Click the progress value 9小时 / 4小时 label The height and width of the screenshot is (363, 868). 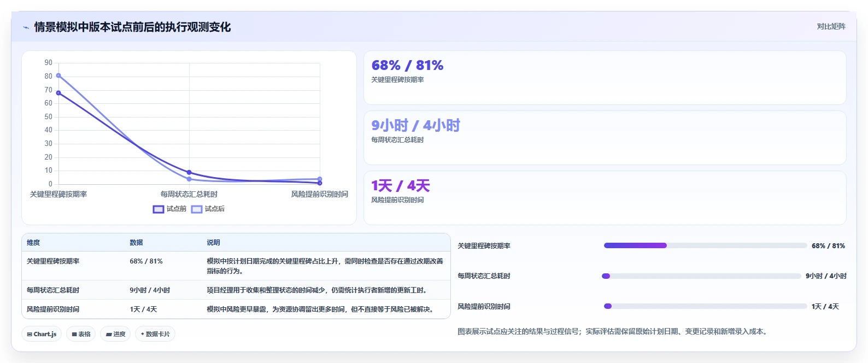pyautogui.click(x=826, y=276)
